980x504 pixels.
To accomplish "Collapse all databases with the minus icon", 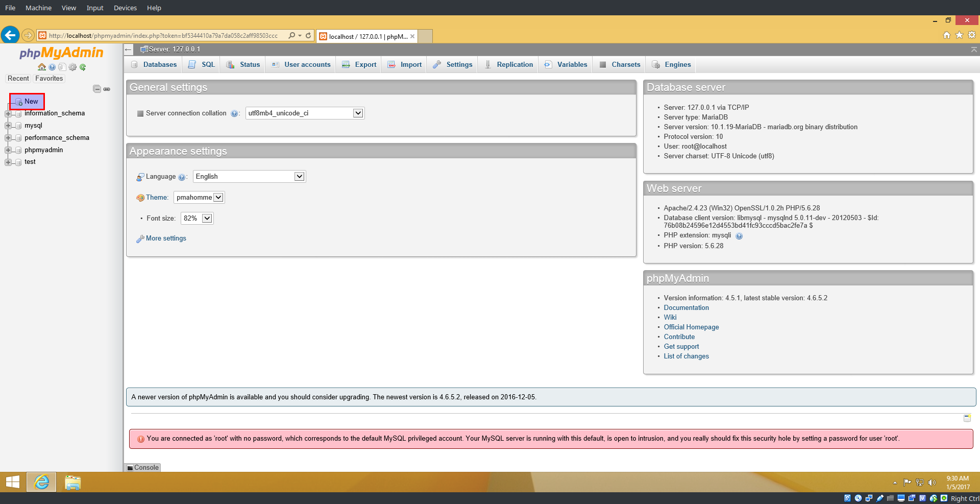I will [97, 89].
